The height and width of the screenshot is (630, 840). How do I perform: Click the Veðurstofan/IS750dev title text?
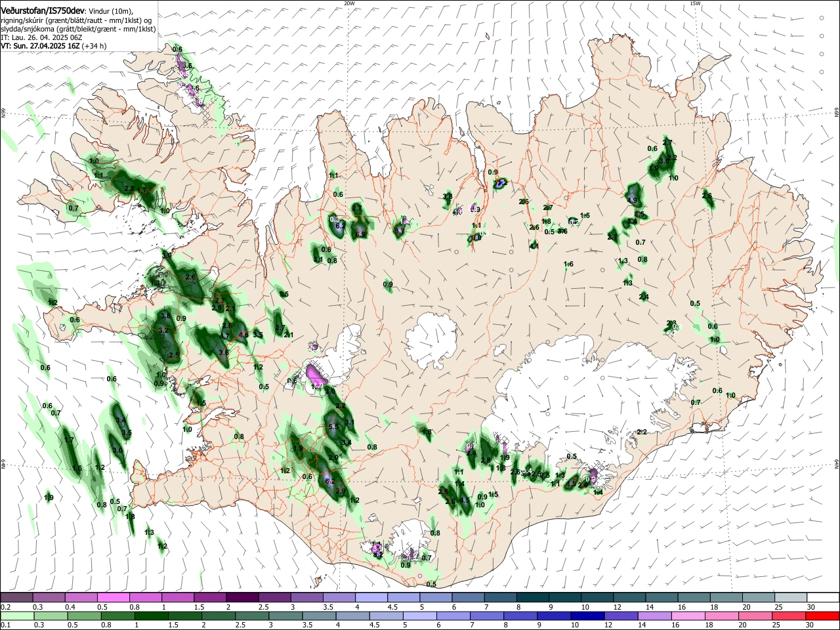(42, 10)
